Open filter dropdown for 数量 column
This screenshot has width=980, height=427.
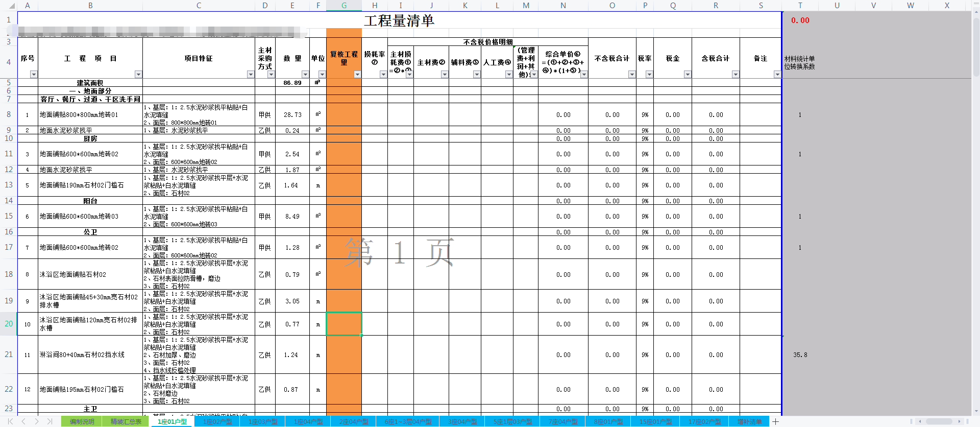click(x=305, y=75)
